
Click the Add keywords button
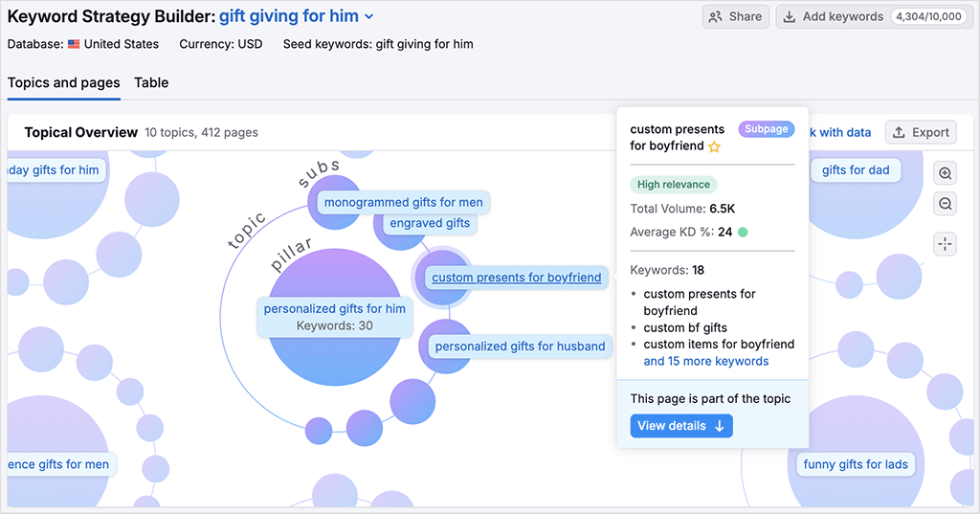874,17
